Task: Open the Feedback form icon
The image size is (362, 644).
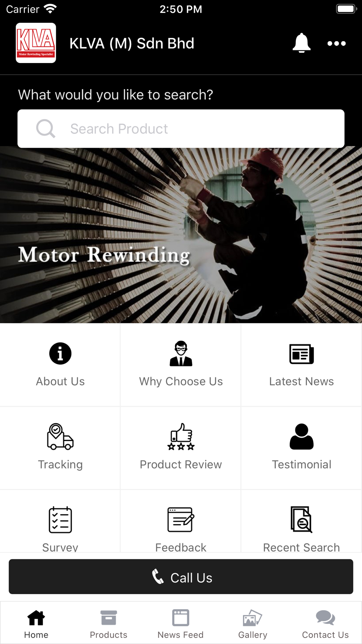Action: (181, 520)
